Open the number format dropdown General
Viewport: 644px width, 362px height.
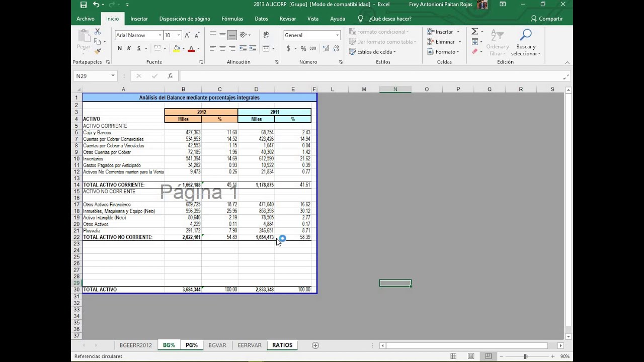pos(337,35)
